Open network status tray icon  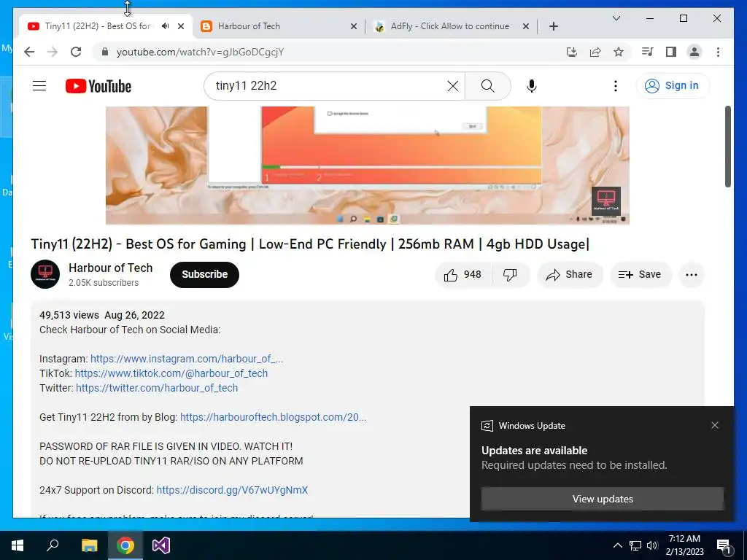[x=635, y=545]
